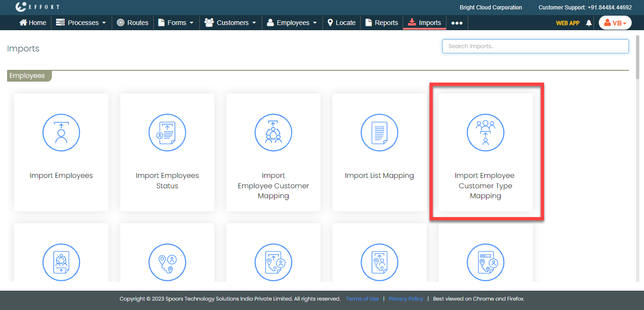Click Import Employee Customer Type Mapping icon
The height and width of the screenshot is (310, 644).
486,133
